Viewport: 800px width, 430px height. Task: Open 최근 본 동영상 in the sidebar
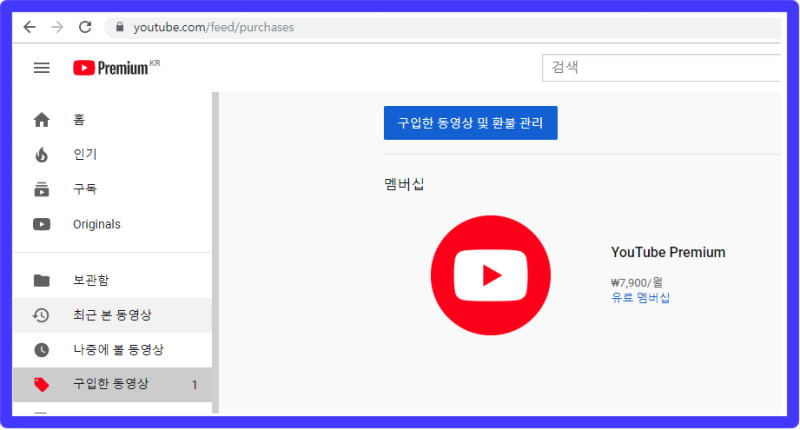coord(112,315)
